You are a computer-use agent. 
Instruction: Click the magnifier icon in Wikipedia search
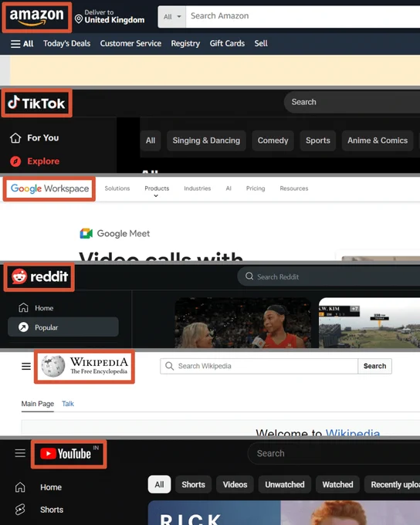(170, 366)
